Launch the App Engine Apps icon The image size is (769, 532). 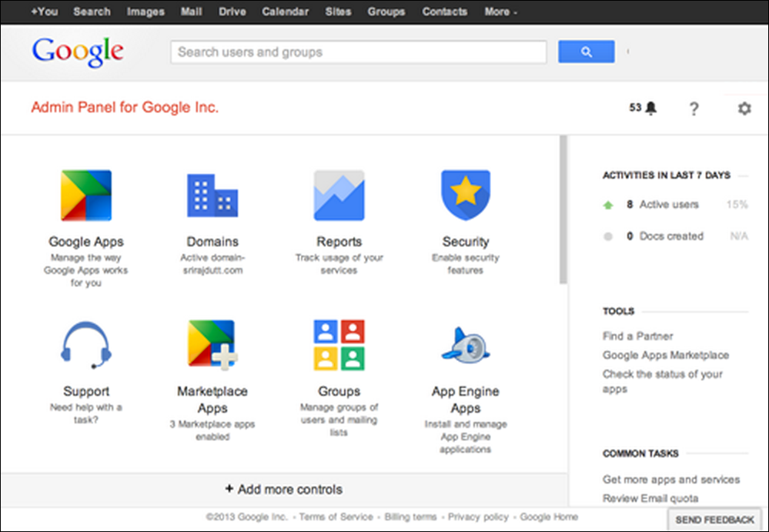[x=465, y=346]
